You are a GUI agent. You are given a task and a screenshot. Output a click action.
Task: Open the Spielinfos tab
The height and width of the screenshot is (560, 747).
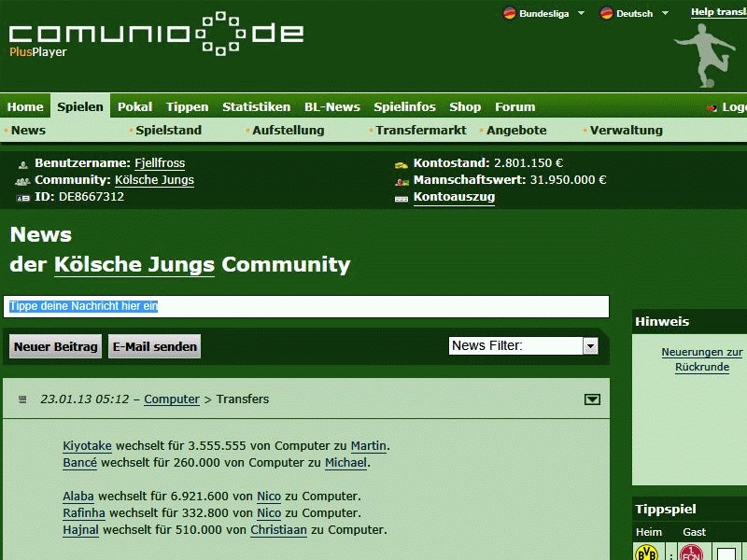(404, 106)
